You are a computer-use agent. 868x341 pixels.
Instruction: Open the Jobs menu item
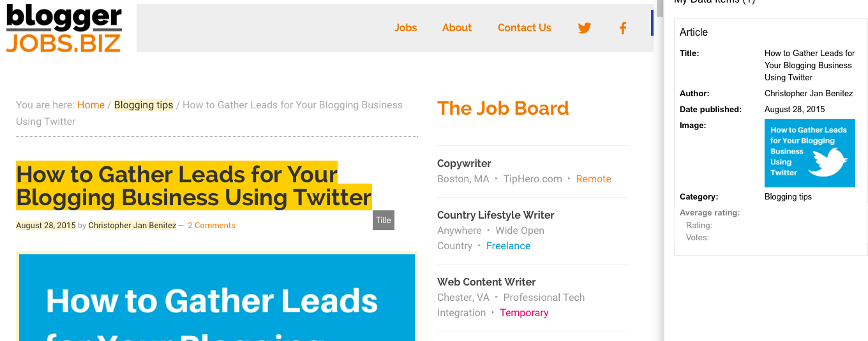405,28
